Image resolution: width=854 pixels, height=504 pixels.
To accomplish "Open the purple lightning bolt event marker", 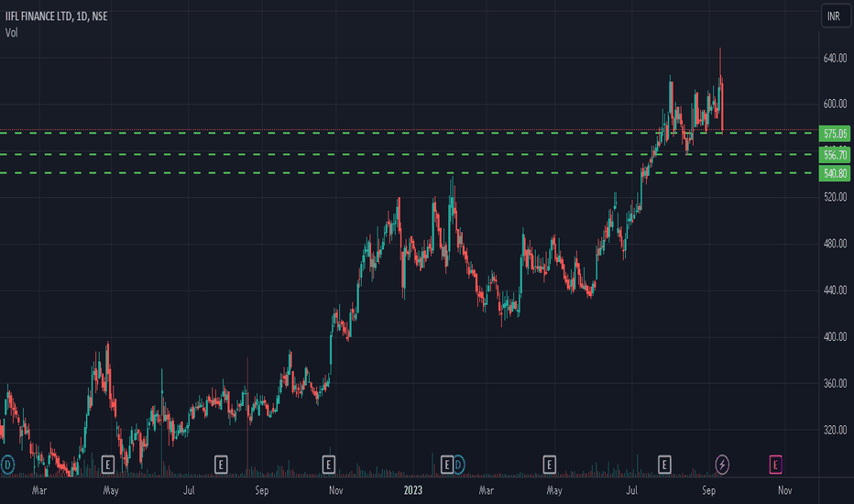I will (722, 465).
